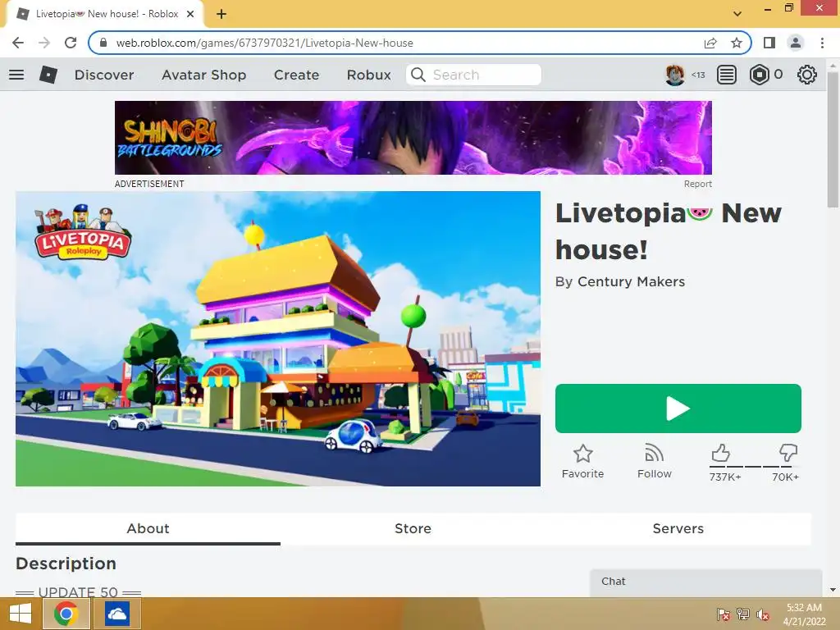Give the game a thumbs up
840x630 pixels.
pyautogui.click(x=720, y=453)
